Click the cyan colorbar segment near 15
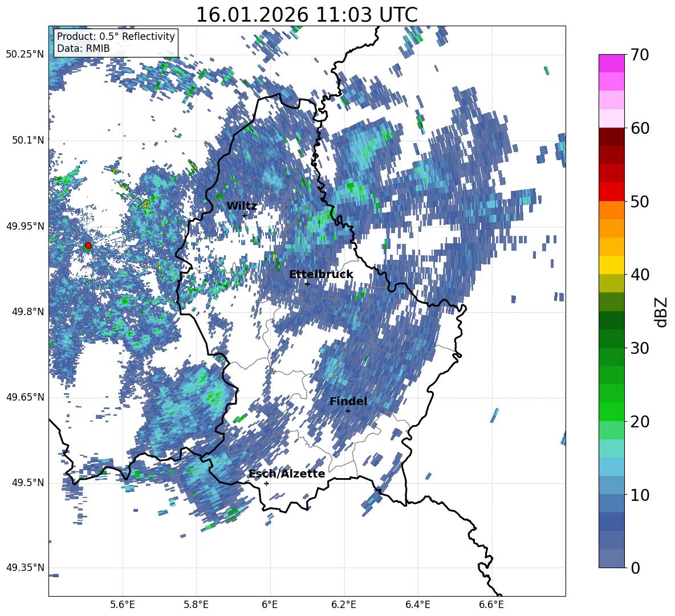This screenshot has width=675, height=616. point(611,448)
